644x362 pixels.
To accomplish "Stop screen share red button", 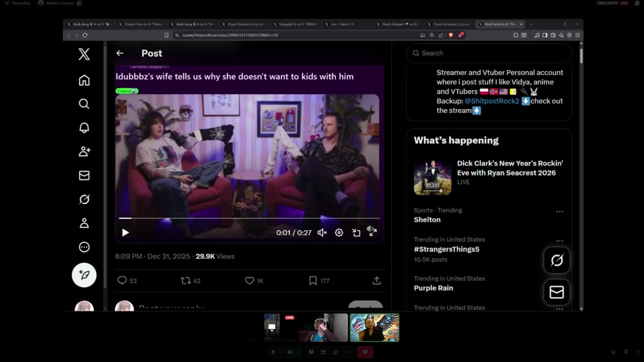I will pos(365,352).
